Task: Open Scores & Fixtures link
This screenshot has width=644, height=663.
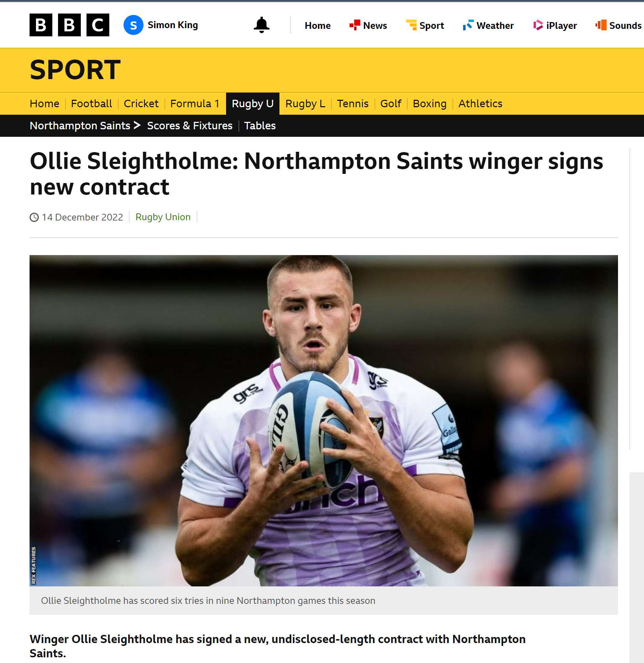Action: coord(190,126)
